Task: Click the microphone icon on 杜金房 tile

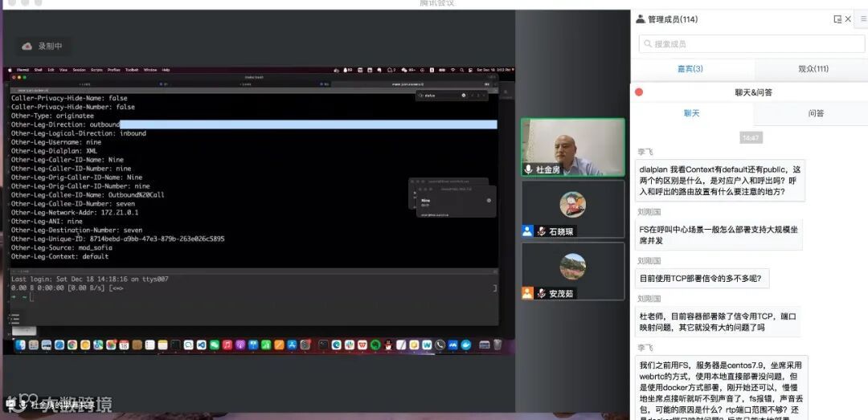Action: (x=529, y=169)
